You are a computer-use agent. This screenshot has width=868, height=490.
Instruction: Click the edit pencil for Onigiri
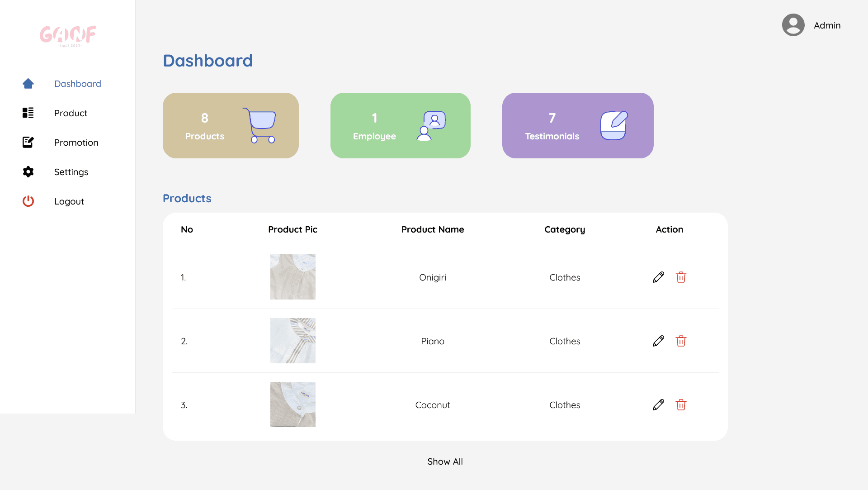tap(658, 277)
